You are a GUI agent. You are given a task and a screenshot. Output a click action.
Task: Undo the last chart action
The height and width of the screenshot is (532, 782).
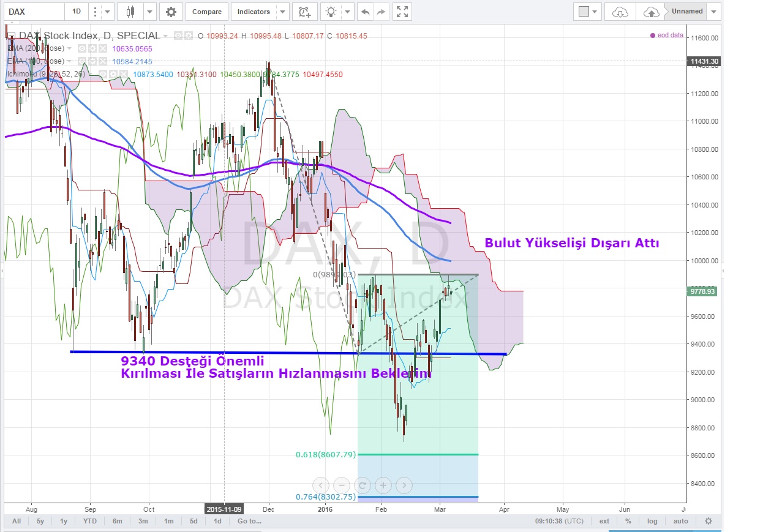coord(366,12)
